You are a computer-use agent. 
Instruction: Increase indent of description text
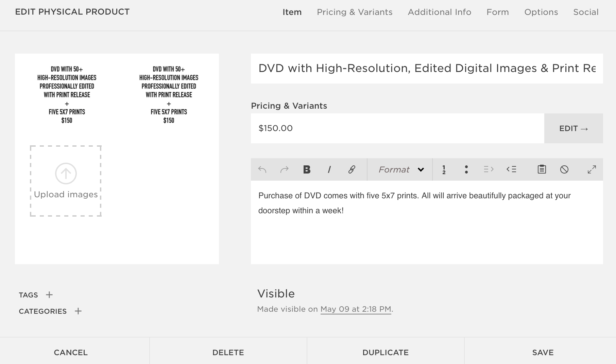(x=489, y=169)
